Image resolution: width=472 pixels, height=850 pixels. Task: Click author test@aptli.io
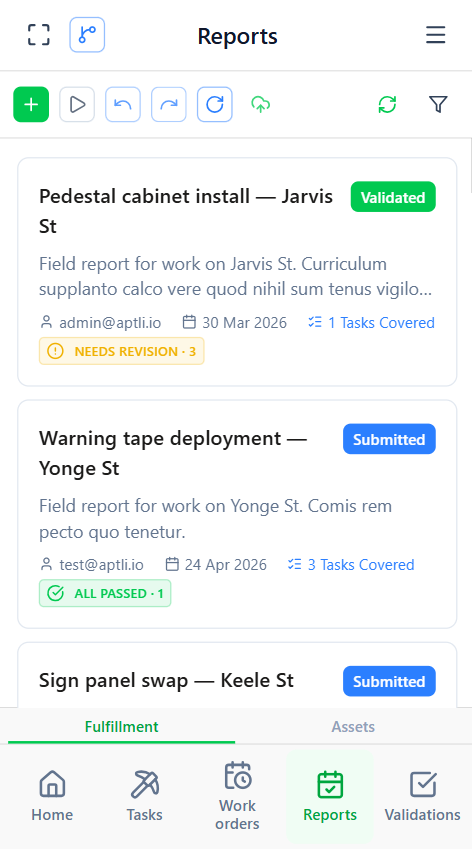pos(92,565)
